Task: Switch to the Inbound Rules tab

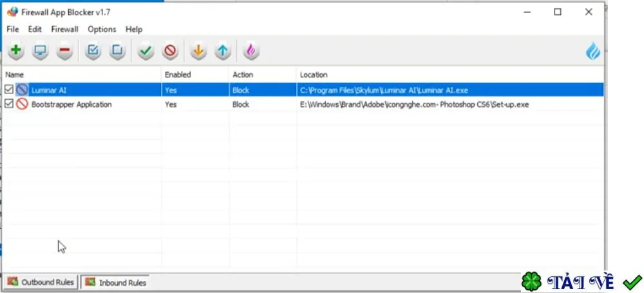Action: click(115, 283)
